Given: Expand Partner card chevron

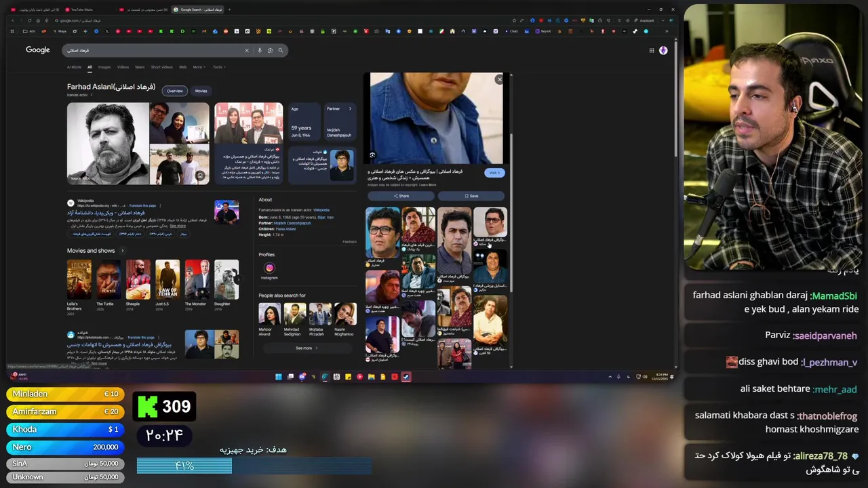Looking at the screenshot, I should (x=350, y=108).
